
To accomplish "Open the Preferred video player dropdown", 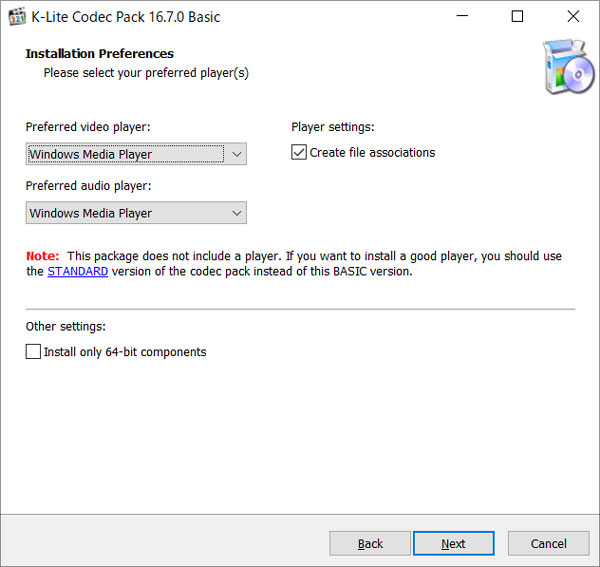I will [136, 154].
